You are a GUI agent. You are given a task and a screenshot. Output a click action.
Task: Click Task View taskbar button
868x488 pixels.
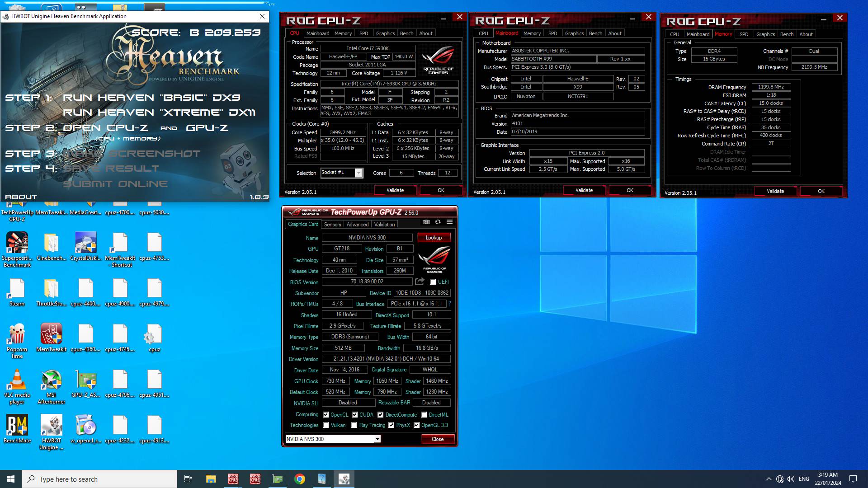188,479
